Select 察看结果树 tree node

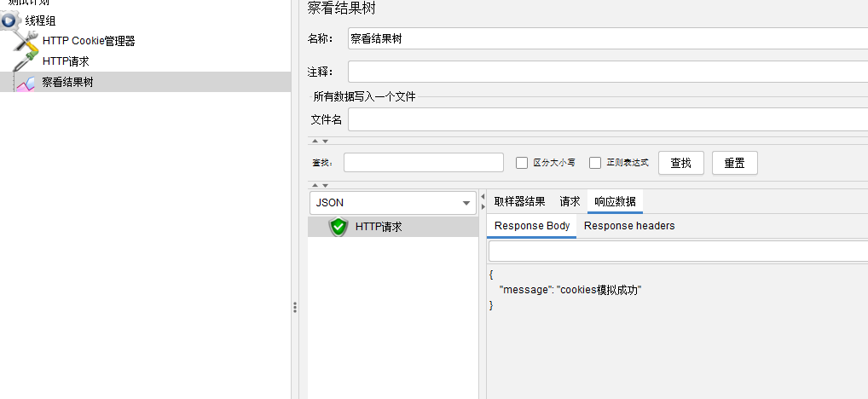(68, 83)
